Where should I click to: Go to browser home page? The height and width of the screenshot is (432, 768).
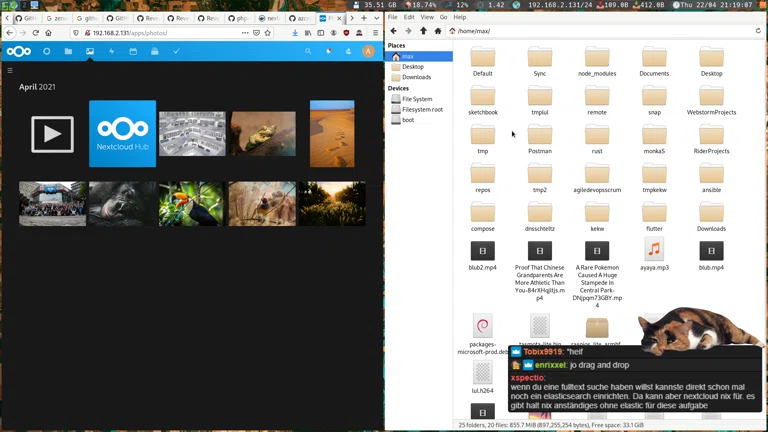tap(48, 33)
